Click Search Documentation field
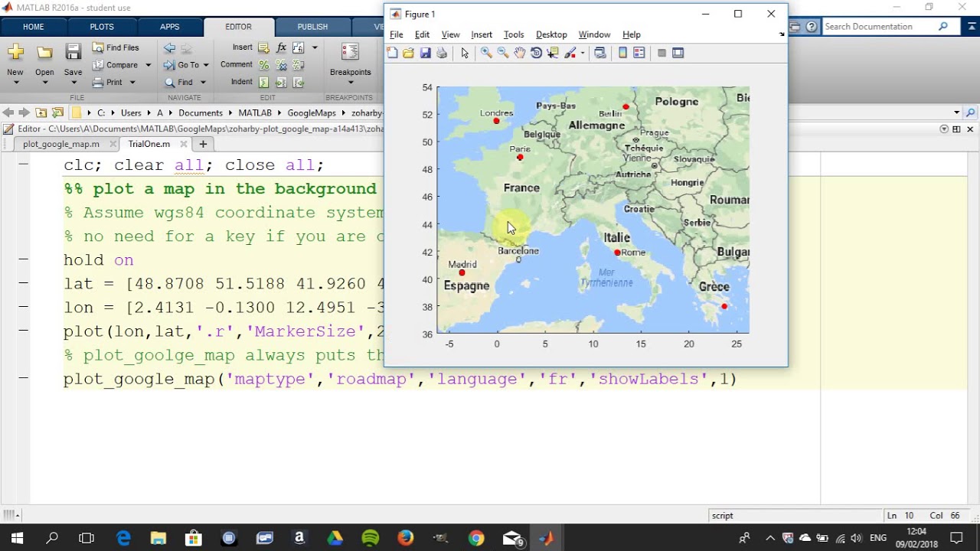980x551 pixels. (880, 27)
